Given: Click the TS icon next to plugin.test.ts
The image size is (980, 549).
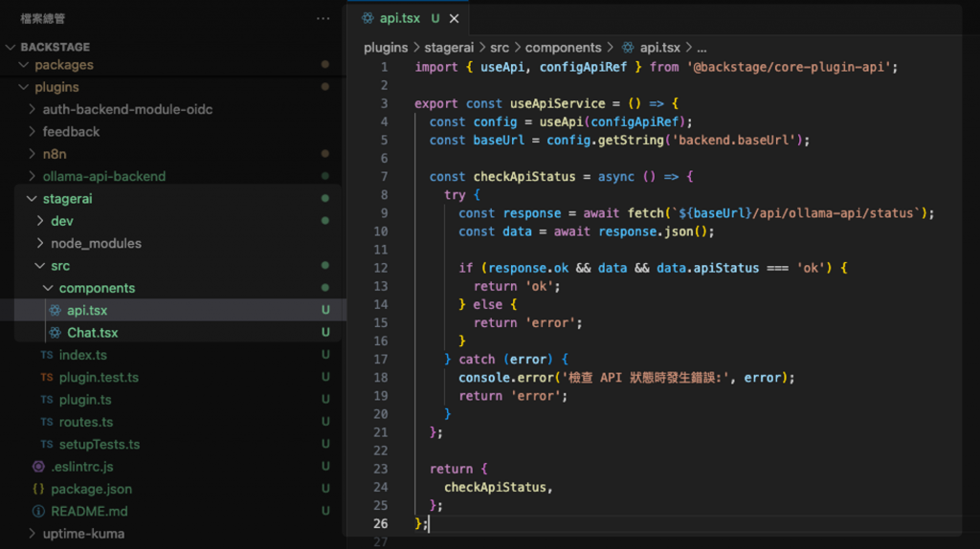Looking at the screenshot, I should click(x=47, y=377).
